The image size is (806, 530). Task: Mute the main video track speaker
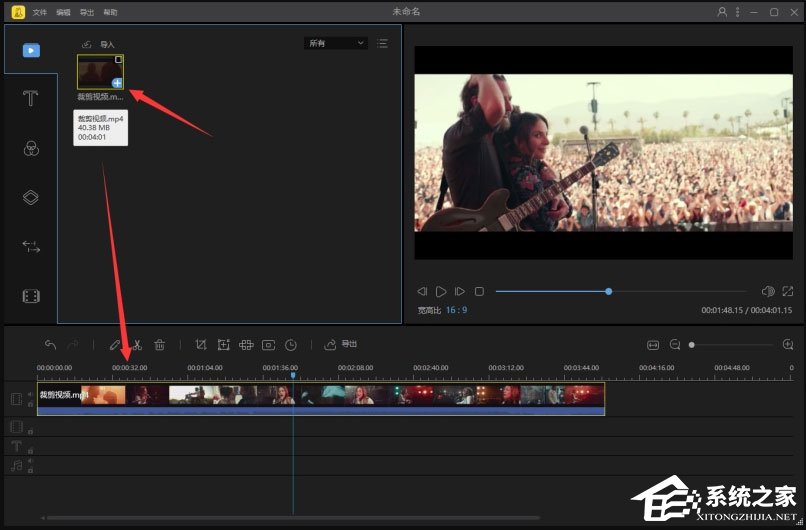(30, 394)
